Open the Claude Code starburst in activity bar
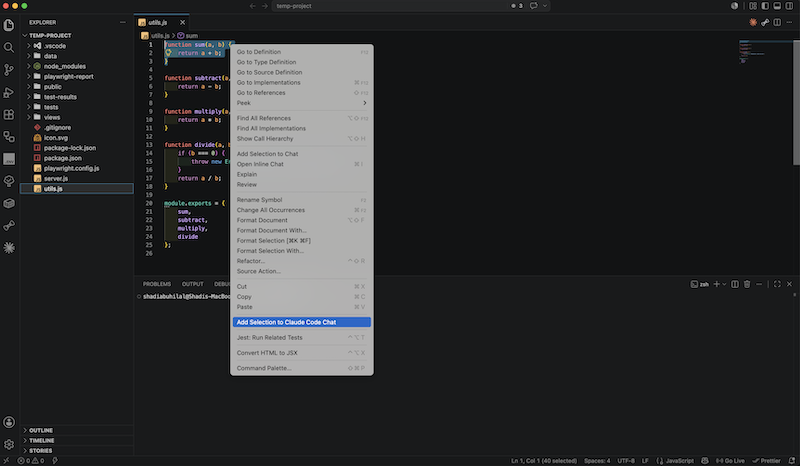The width and height of the screenshot is (800, 466). [9, 248]
